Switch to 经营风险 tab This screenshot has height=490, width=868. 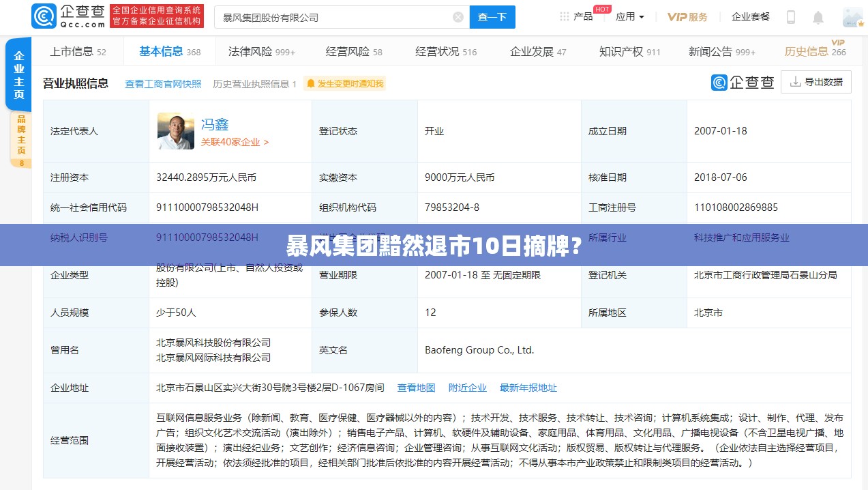[354, 51]
